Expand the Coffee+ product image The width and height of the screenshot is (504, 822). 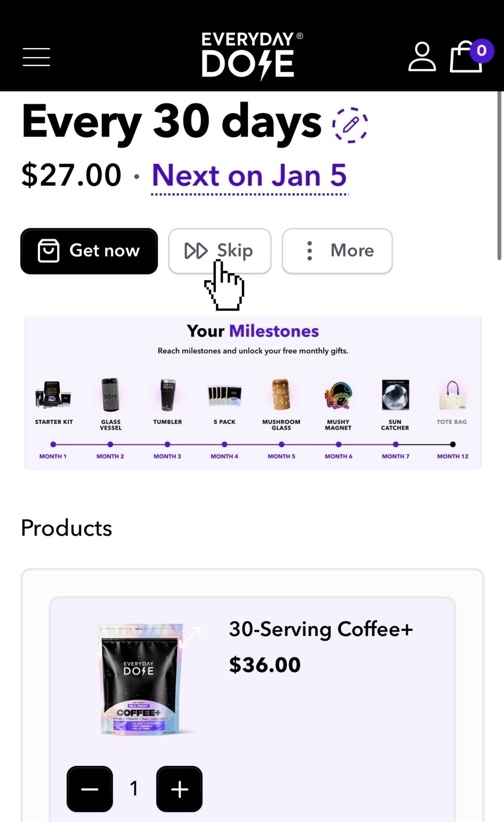[x=190, y=637]
